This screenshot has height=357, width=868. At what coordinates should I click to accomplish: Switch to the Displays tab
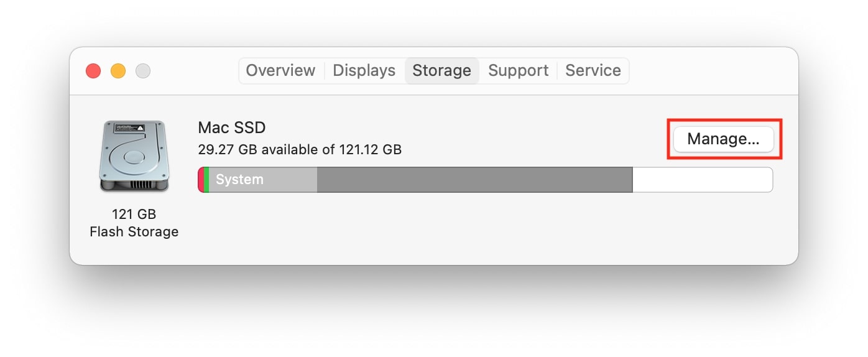(x=364, y=71)
